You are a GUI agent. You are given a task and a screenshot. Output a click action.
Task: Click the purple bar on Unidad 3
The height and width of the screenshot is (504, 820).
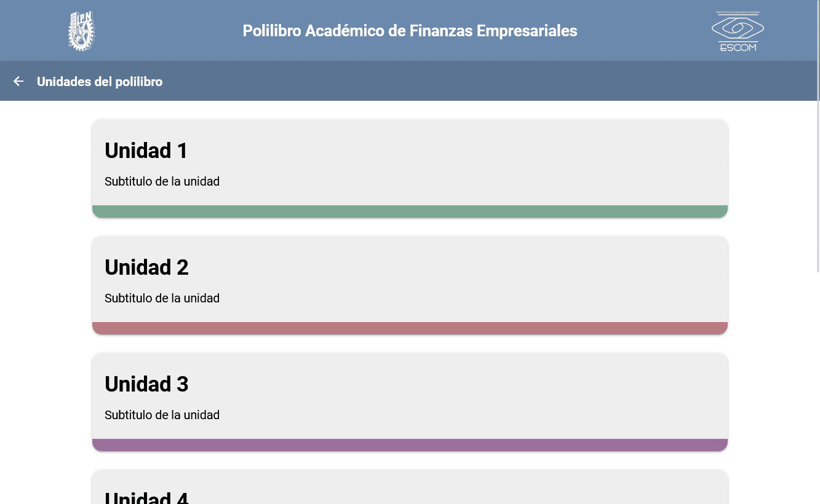pyautogui.click(x=410, y=445)
